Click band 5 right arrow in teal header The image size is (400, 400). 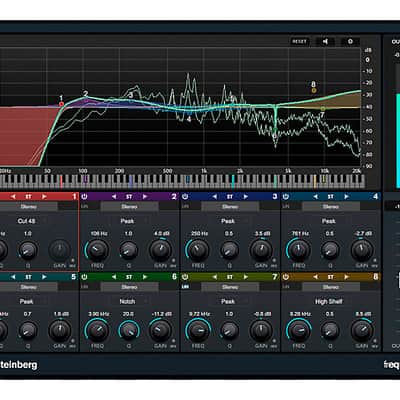(44, 277)
